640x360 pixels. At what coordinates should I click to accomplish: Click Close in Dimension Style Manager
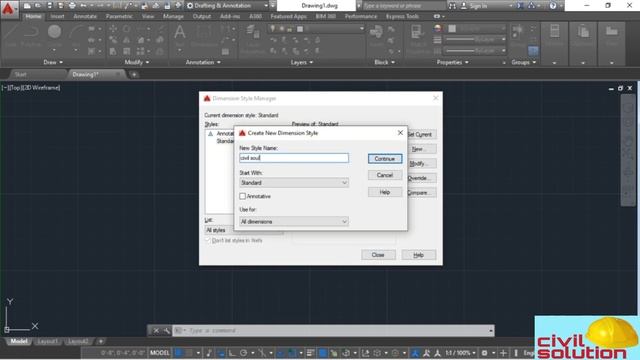point(378,255)
